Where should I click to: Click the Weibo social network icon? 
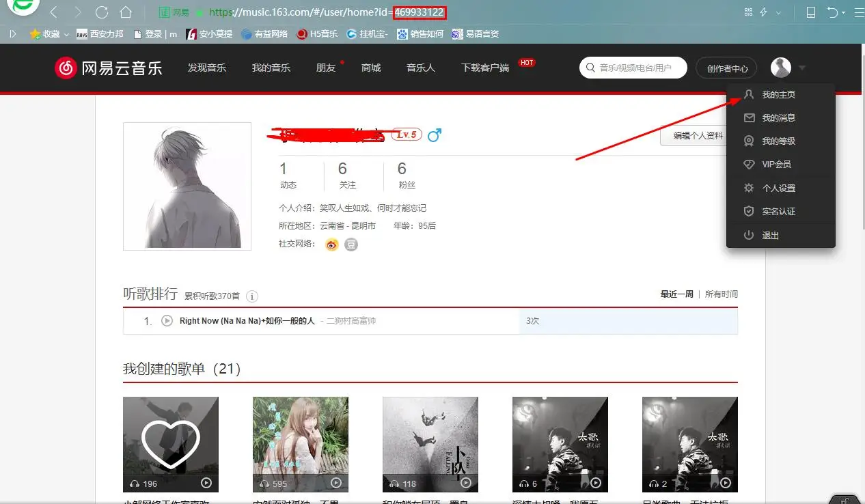[332, 244]
